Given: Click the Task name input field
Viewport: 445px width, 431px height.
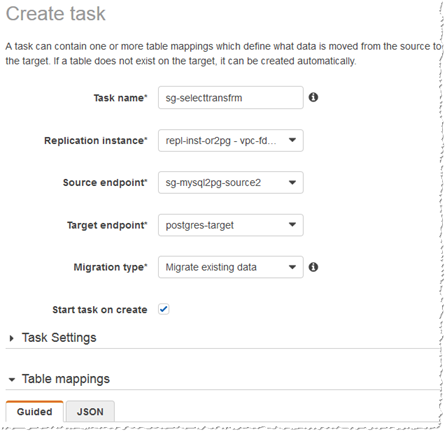Looking at the screenshot, I should coord(231,98).
